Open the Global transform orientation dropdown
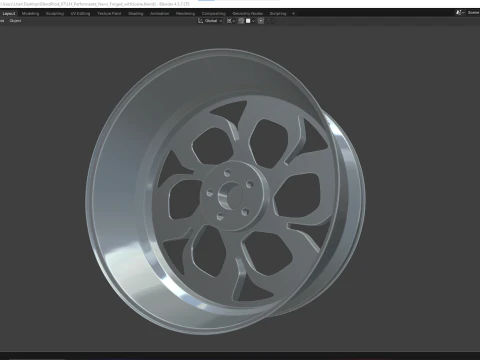Image resolution: width=480 pixels, height=360 pixels. pos(210,21)
